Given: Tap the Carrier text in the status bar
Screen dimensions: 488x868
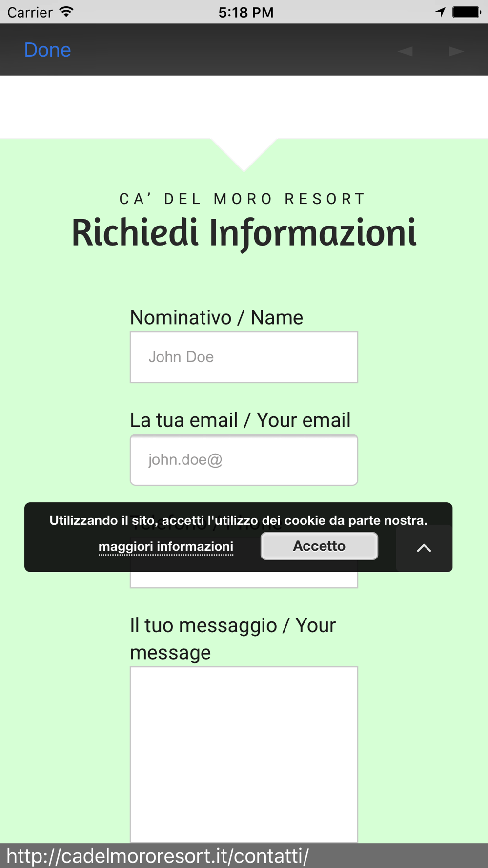Looking at the screenshot, I should (30, 12).
